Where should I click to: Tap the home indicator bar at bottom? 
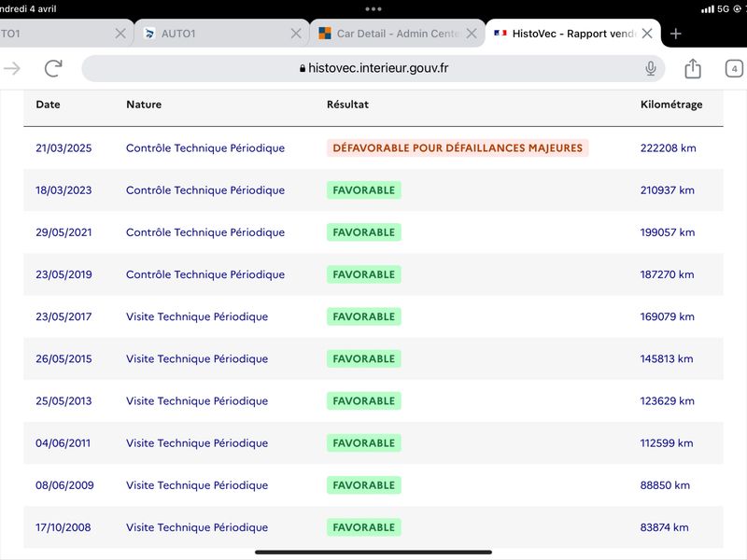(x=373, y=553)
